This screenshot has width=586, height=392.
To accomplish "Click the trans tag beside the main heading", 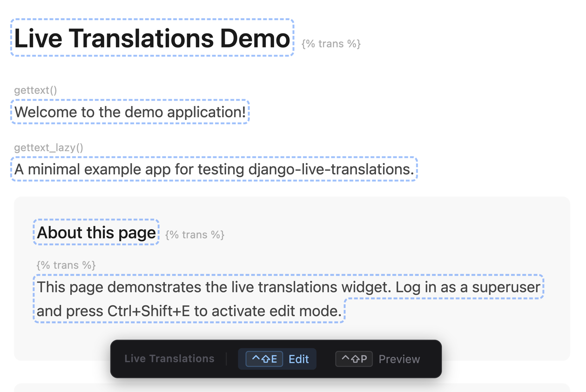I will tap(331, 44).
